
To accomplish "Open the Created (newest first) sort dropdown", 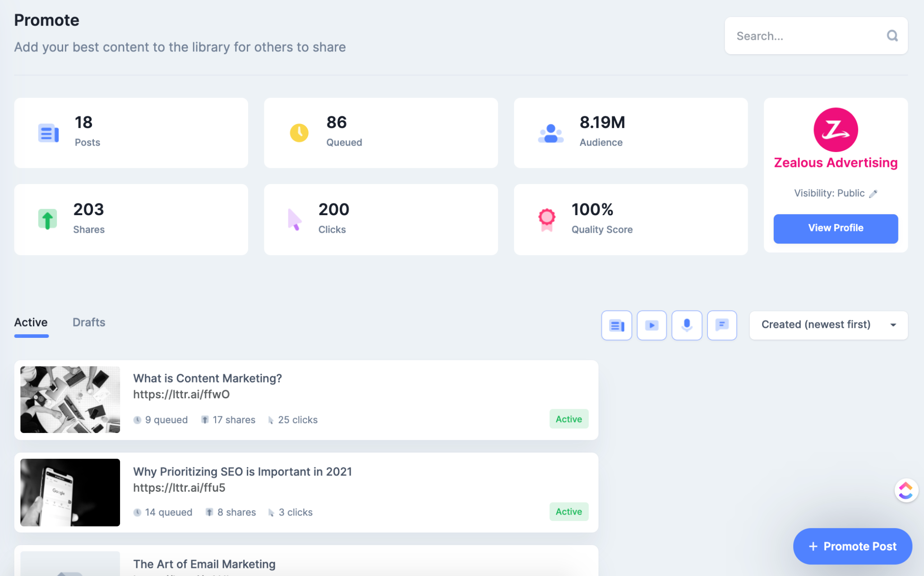I will 828,325.
